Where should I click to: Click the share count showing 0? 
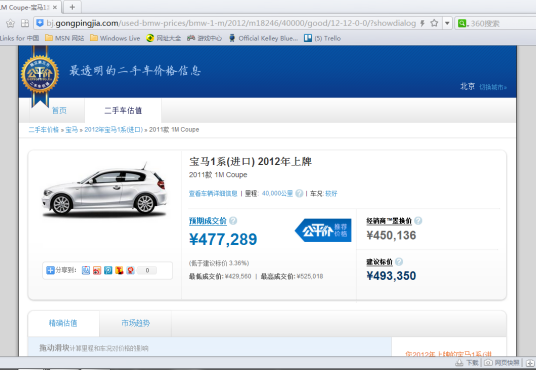(147, 270)
